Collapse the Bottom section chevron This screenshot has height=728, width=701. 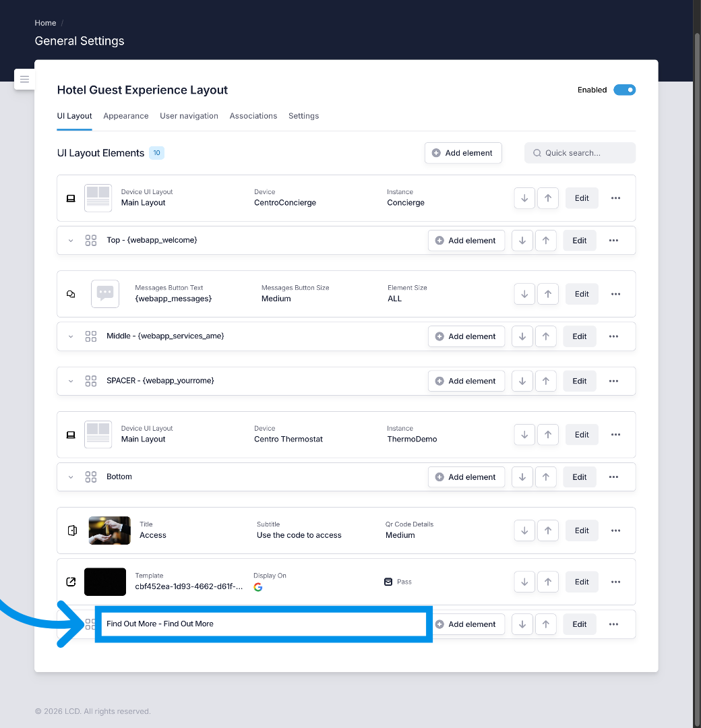pos(71,477)
